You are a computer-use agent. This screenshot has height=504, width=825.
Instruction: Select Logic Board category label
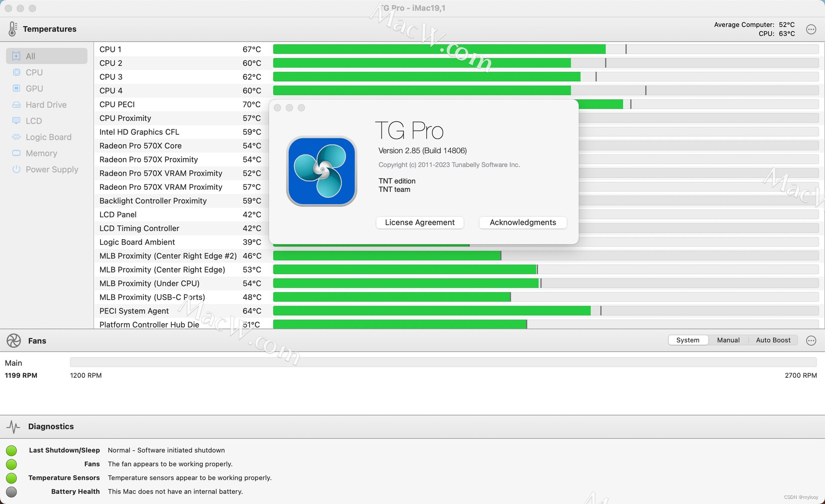pos(49,137)
